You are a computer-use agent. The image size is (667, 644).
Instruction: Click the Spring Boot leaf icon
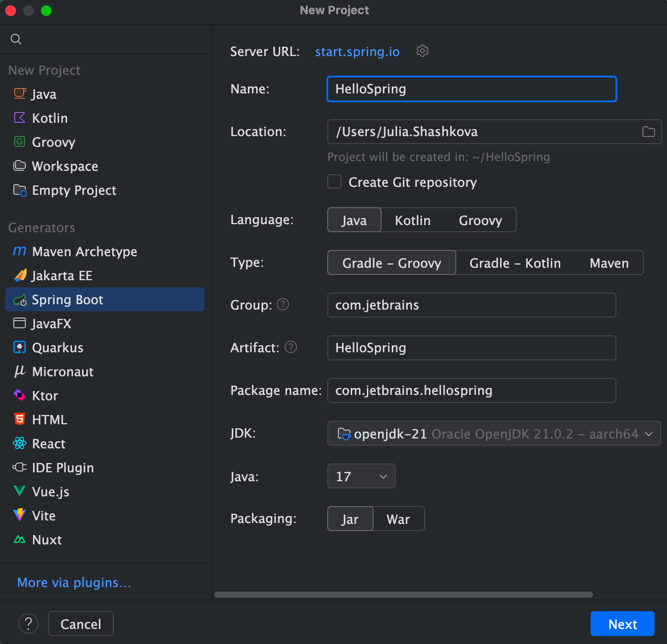click(20, 300)
